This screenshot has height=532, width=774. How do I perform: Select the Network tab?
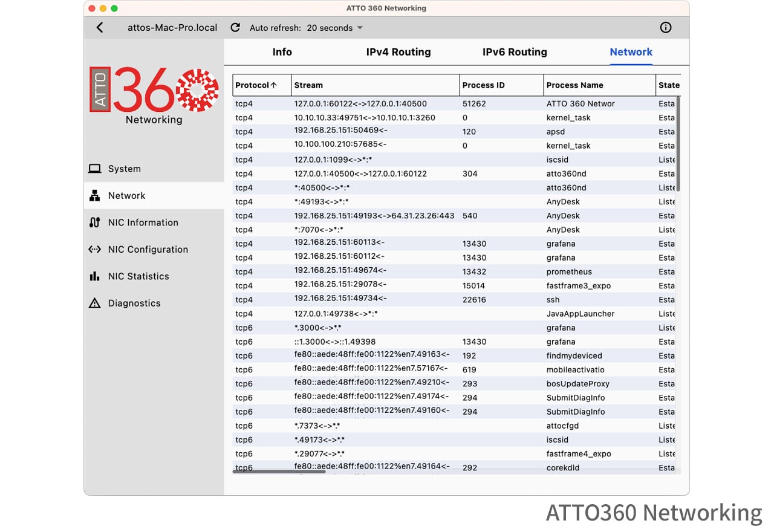[631, 52]
